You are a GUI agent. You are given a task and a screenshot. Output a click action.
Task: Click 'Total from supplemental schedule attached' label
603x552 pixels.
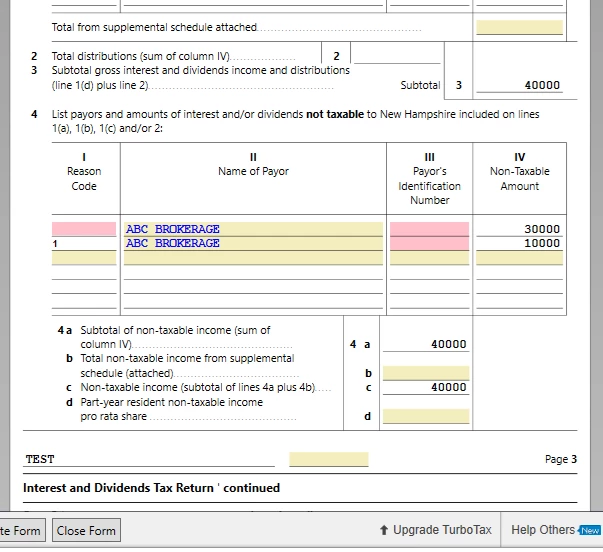(154, 27)
